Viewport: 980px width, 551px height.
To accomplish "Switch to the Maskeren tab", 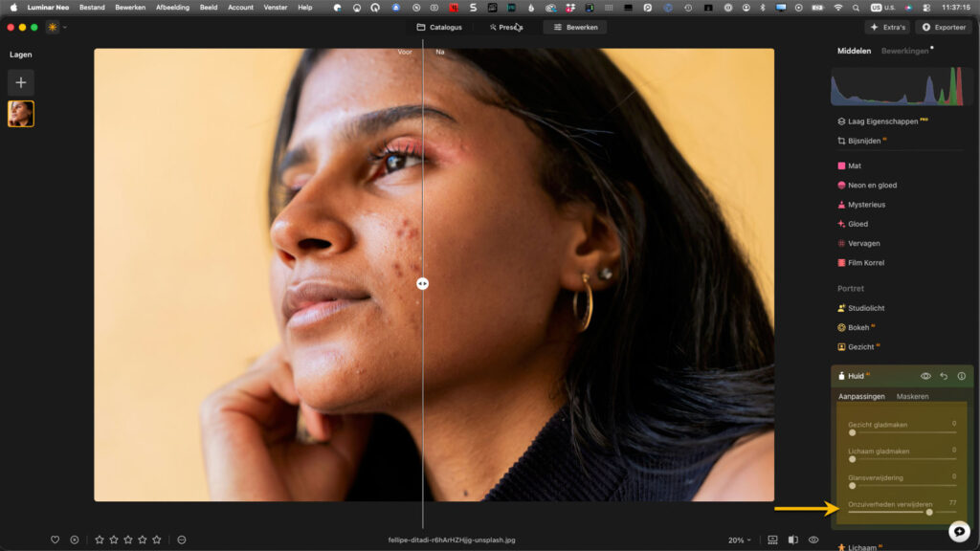I will (912, 397).
